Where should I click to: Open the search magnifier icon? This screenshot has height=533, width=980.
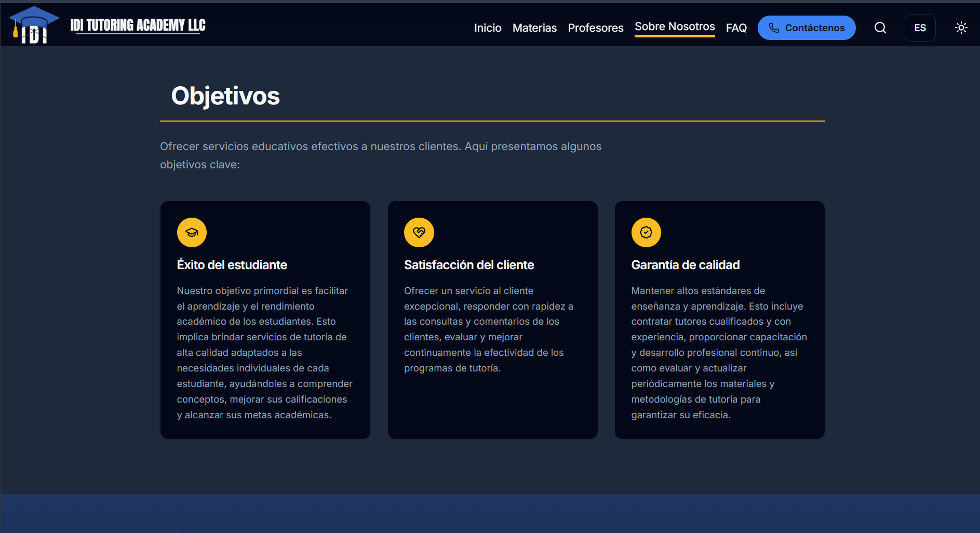(880, 28)
